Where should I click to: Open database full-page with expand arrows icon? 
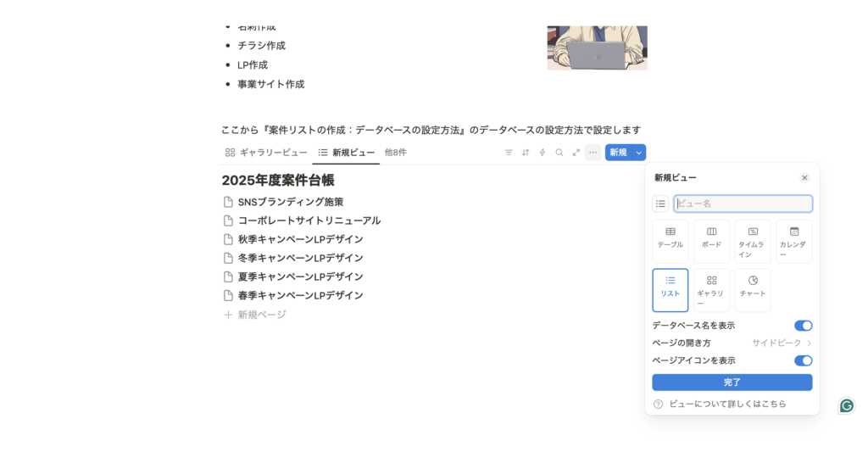(576, 153)
